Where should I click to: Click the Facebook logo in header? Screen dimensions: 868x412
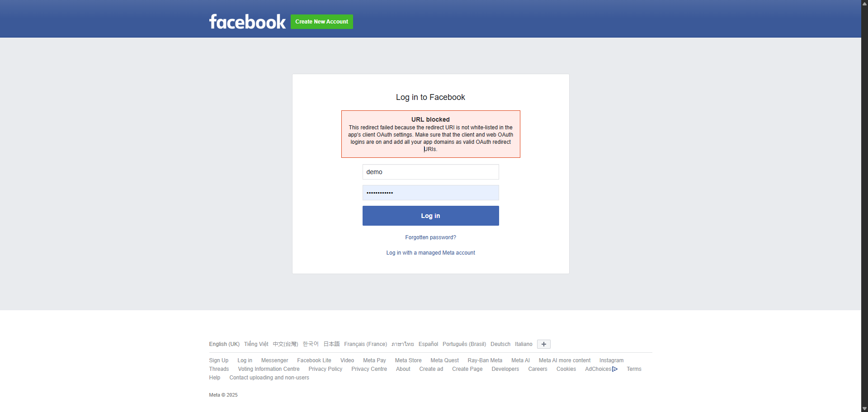[x=247, y=22]
